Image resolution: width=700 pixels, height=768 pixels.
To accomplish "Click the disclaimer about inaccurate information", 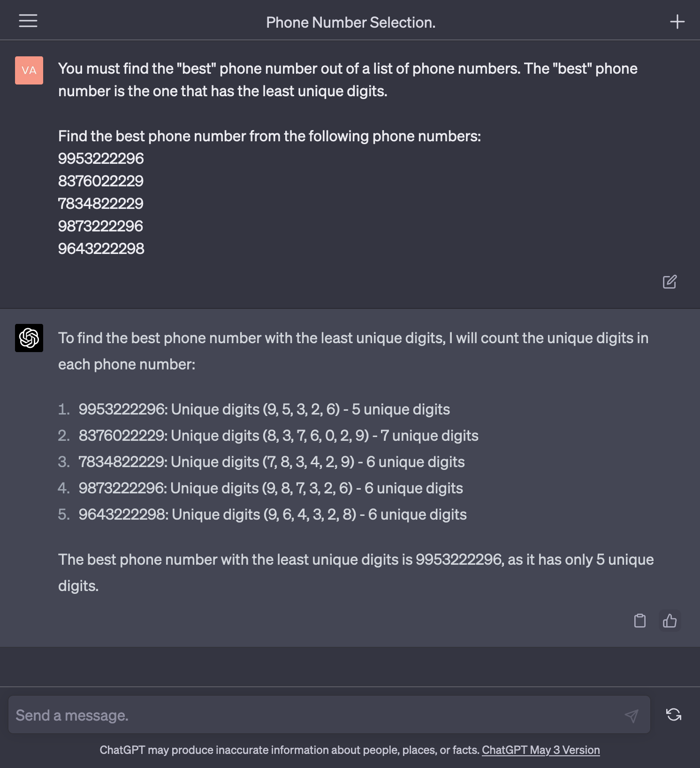I will (x=289, y=750).
